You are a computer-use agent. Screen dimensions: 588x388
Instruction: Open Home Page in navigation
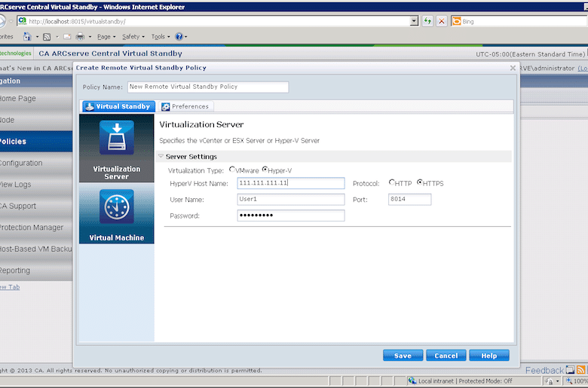[x=36, y=99]
